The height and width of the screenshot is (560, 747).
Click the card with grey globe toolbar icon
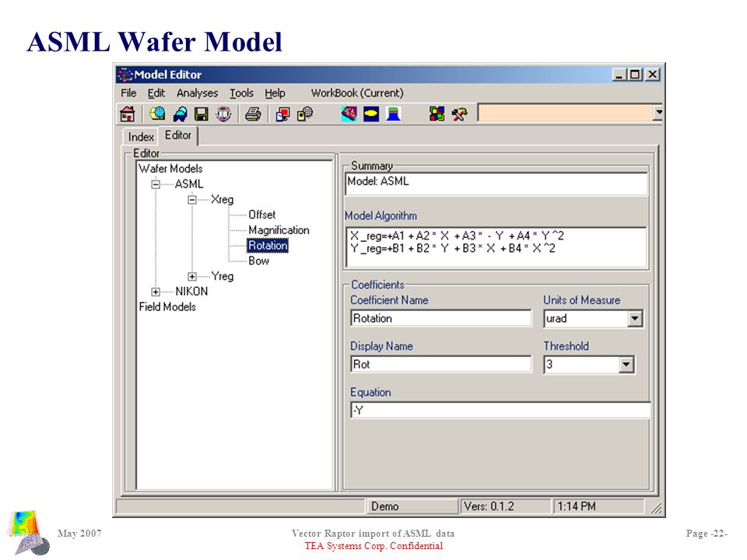point(305,114)
